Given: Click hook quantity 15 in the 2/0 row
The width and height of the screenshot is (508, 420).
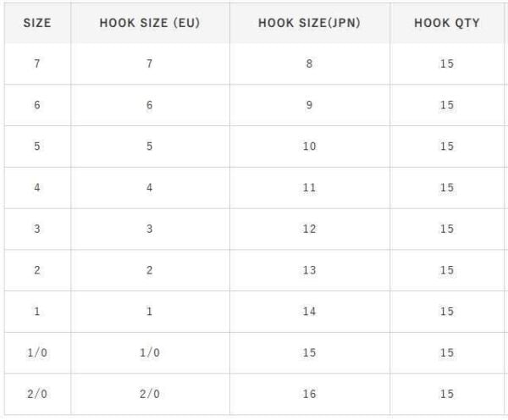Looking at the screenshot, I should click(x=446, y=394).
